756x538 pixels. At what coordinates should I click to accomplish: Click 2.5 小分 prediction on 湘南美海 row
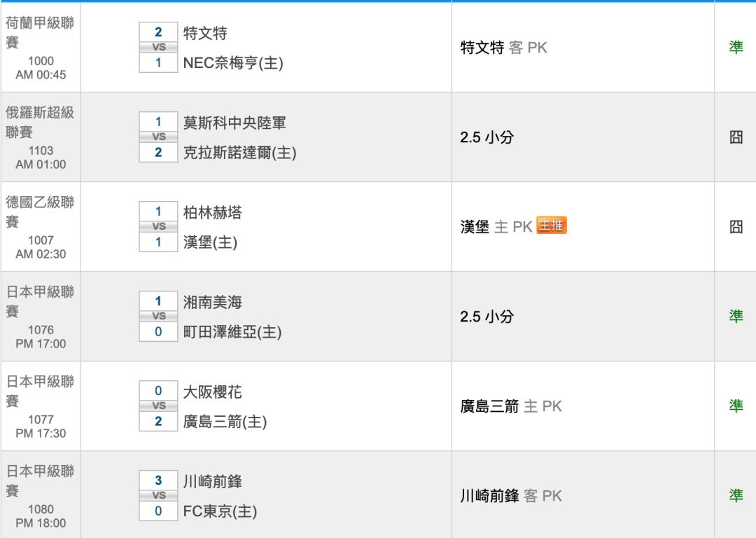pyautogui.click(x=486, y=317)
